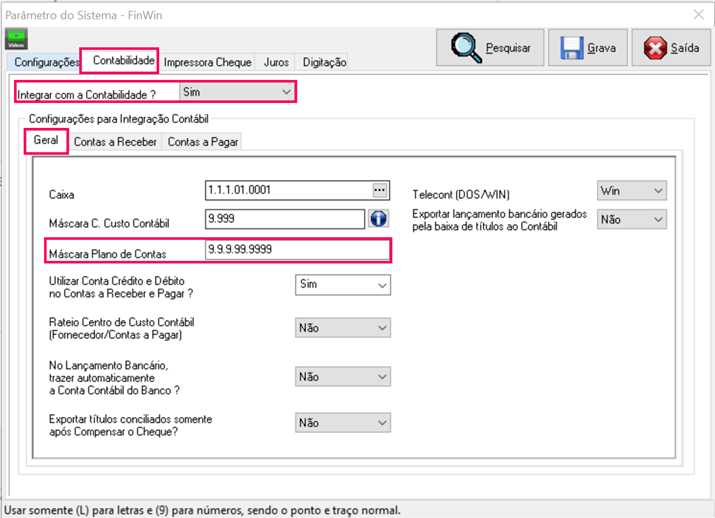Click the Máscara Plano de Contas field

tap(296, 250)
